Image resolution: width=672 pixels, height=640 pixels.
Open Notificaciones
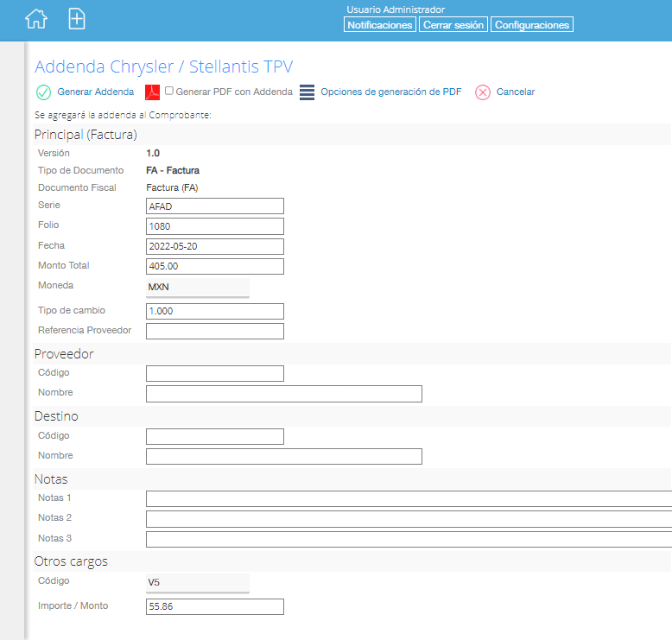(380, 25)
